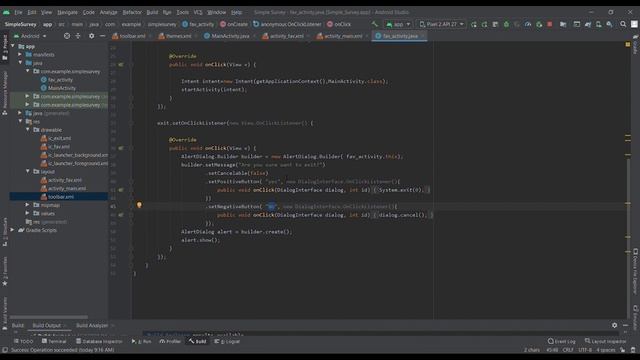Open Project panel settings gear
Viewport: 640px width, 360px height.
tap(91, 36)
